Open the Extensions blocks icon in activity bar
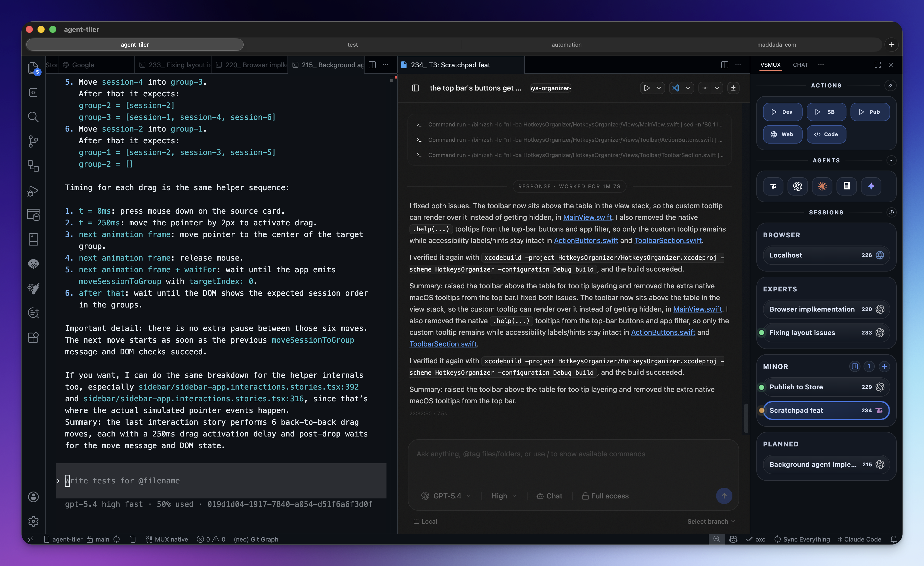 pyautogui.click(x=33, y=337)
